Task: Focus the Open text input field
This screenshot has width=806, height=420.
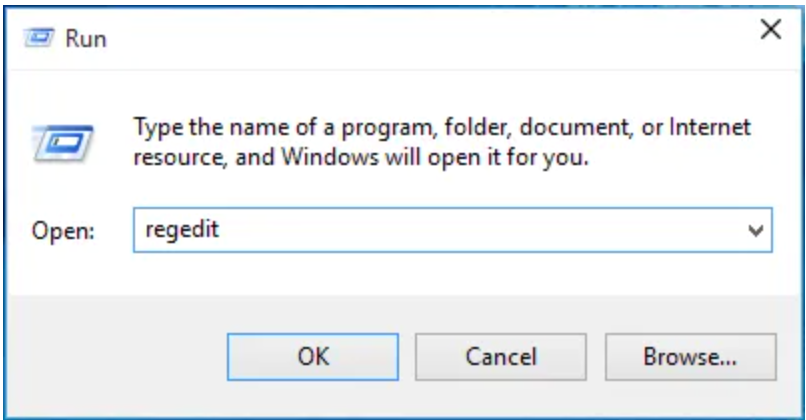Action: [452, 230]
